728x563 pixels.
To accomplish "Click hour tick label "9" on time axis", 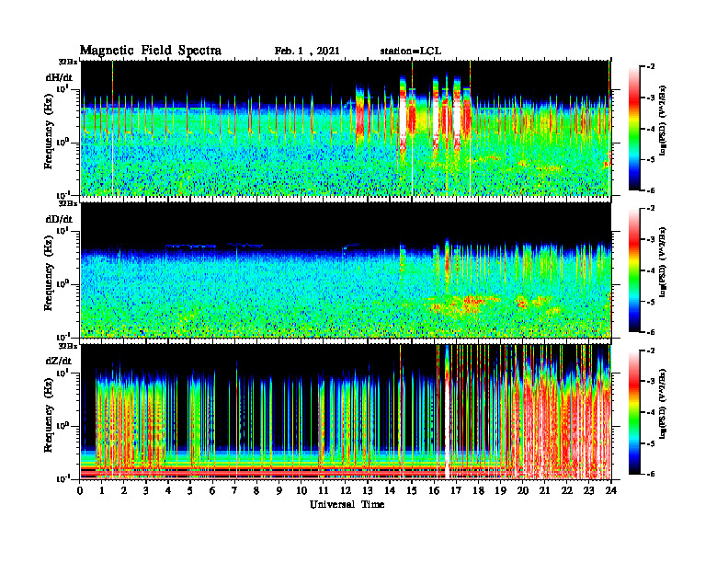I will (x=279, y=490).
